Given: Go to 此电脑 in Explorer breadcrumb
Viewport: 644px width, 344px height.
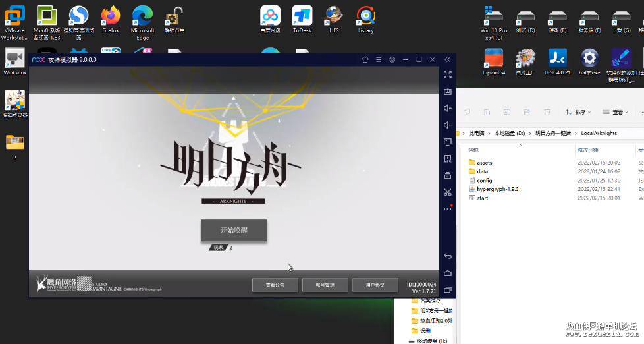Looking at the screenshot, I should click(477, 133).
